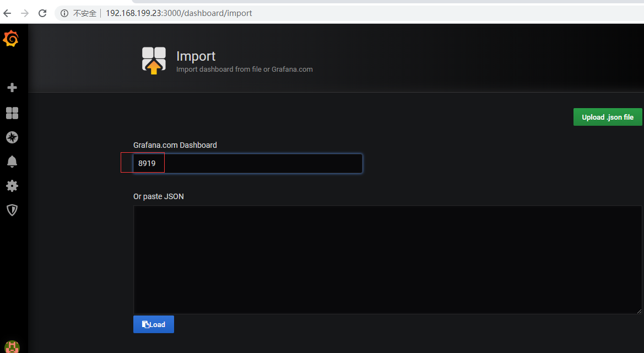Click the blue Load button
644x353 pixels.
click(154, 324)
